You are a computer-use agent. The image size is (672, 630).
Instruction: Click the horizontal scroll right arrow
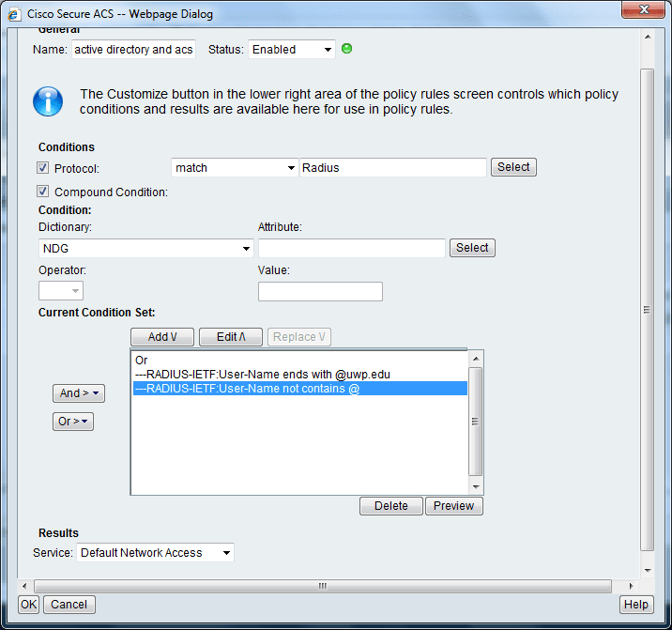point(632,586)
